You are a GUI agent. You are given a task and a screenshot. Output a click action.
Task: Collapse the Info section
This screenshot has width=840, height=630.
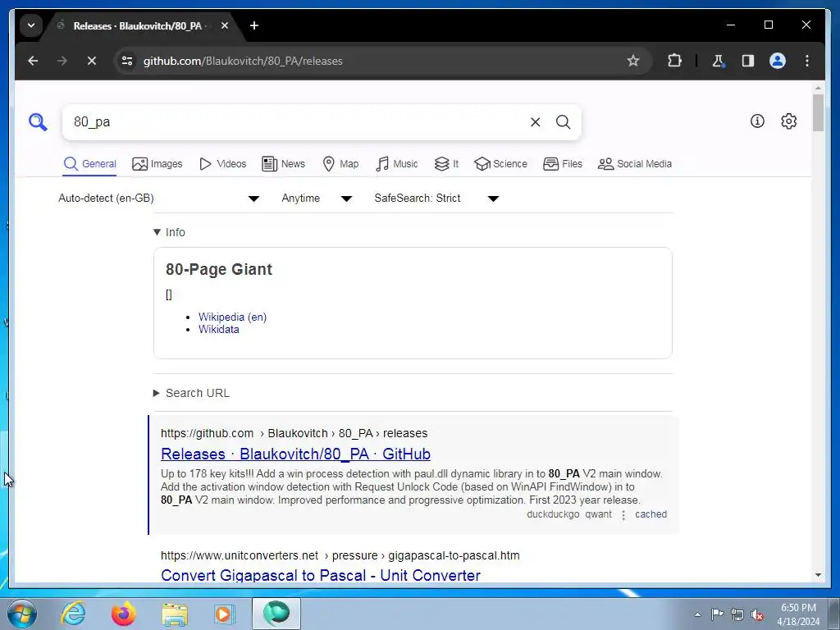169,232
